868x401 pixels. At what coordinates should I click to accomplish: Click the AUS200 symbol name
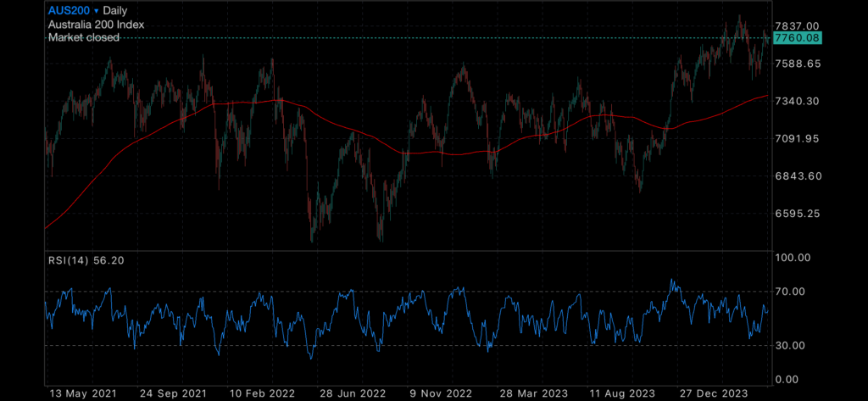tap(70, 10)
